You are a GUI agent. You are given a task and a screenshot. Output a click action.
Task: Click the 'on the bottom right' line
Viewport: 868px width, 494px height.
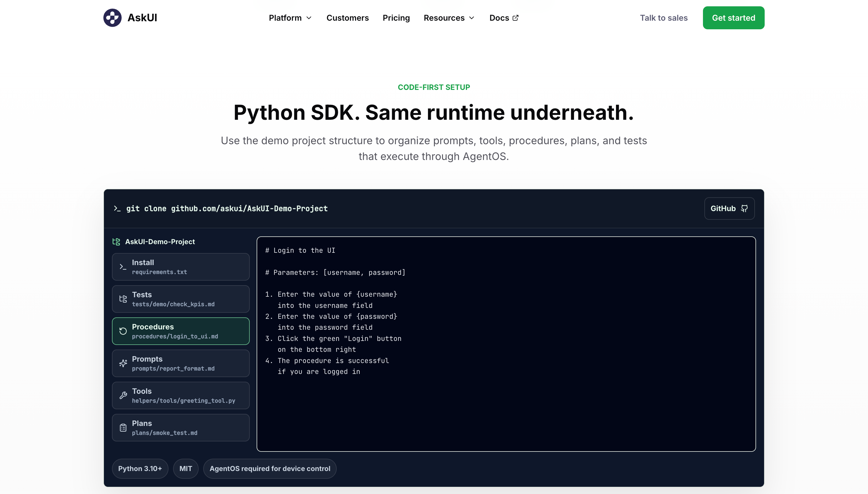(317, 350)
